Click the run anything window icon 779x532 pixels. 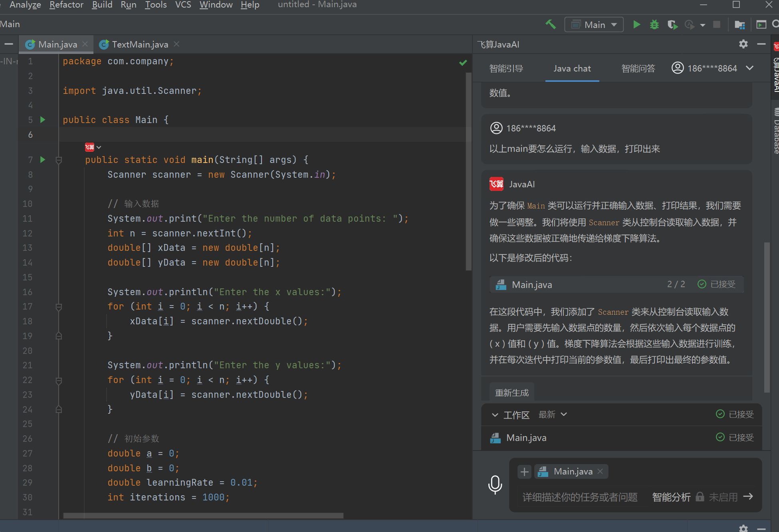(761, 25)
